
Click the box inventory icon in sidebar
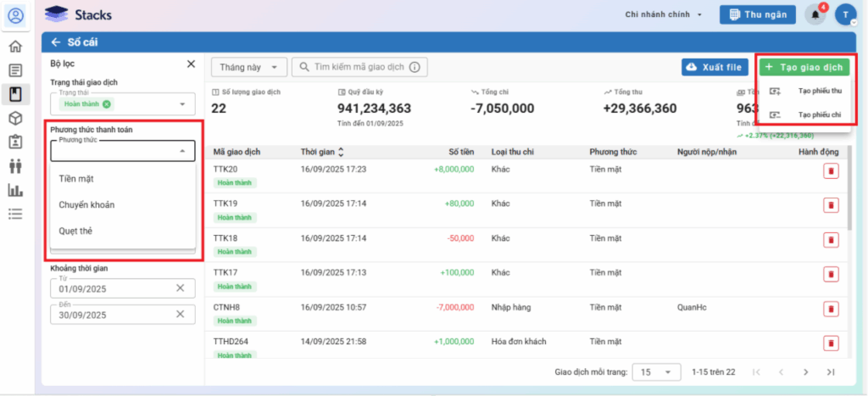(15, 118)
